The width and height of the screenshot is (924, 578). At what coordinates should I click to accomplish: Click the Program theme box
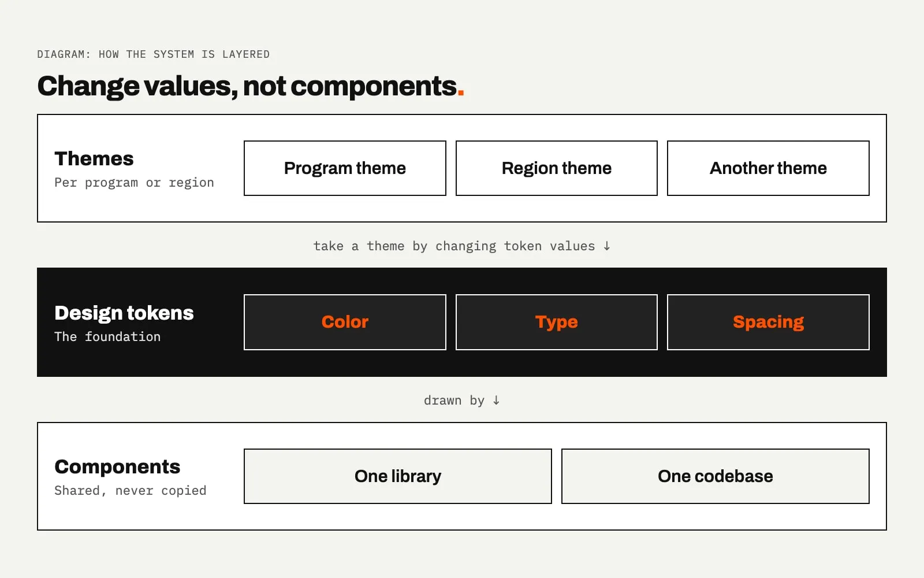pyautogui.click(x=345, y=168)
